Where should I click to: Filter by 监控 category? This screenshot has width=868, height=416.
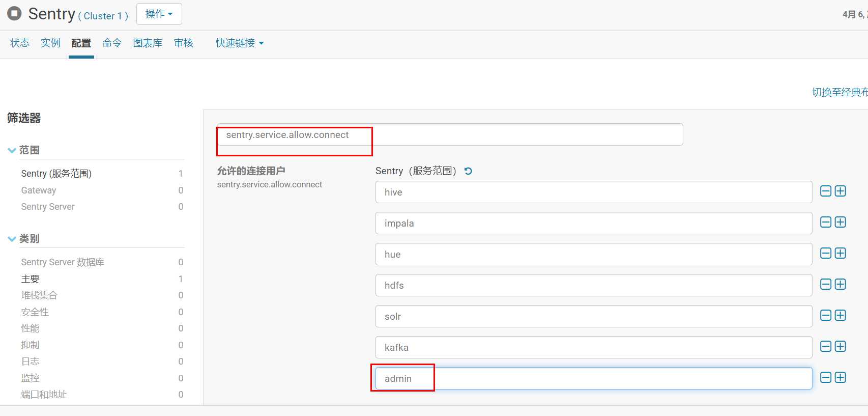click(30, 378)
